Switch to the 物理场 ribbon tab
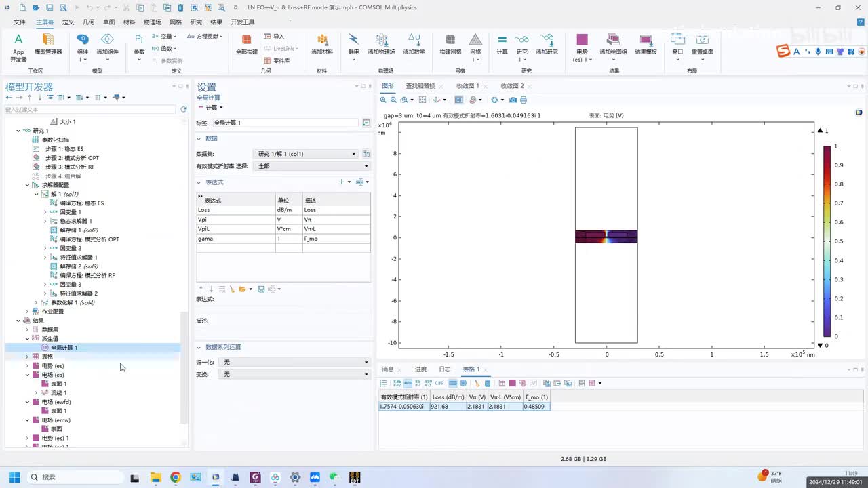 [x=153, y=22]
